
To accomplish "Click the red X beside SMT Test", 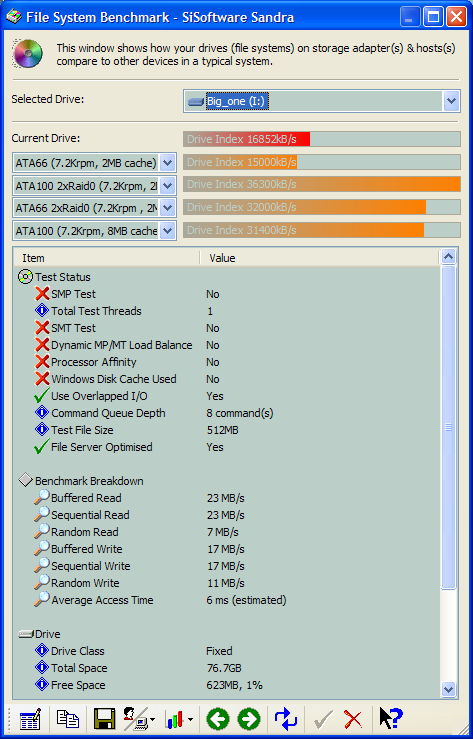I will pyautogui.click(x=42, y=328).
